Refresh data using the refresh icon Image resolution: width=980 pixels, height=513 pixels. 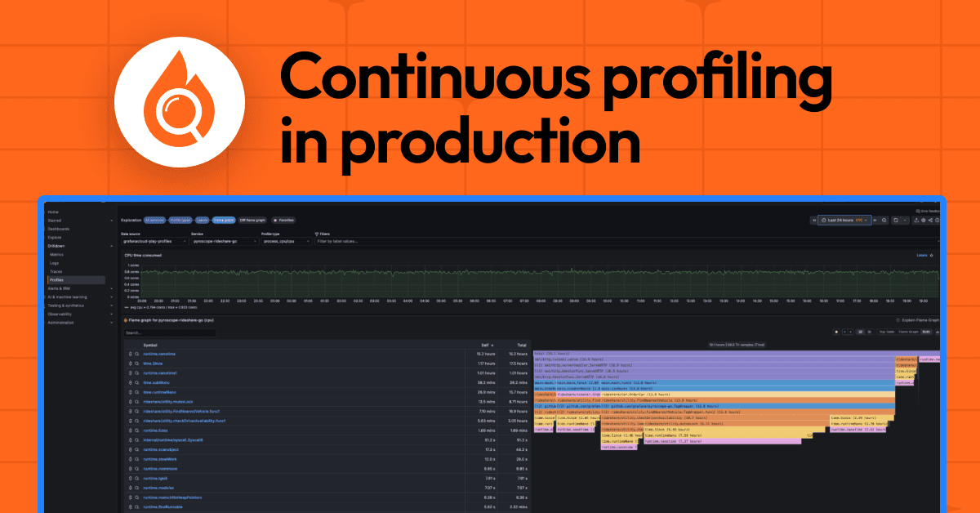pyautogui.click(x=896, y=221)
